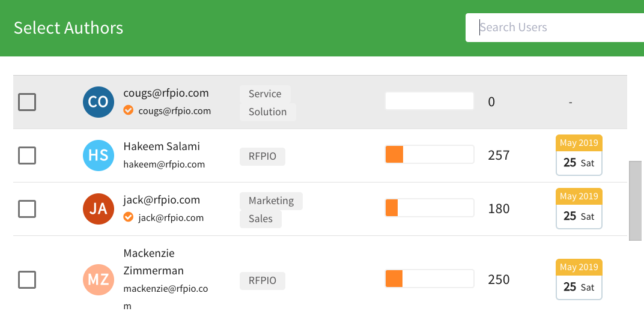Click the Service tag on the cougs row
Image resolution: width=644 pixels, height=320 pixels.
(x=265, y=94)
